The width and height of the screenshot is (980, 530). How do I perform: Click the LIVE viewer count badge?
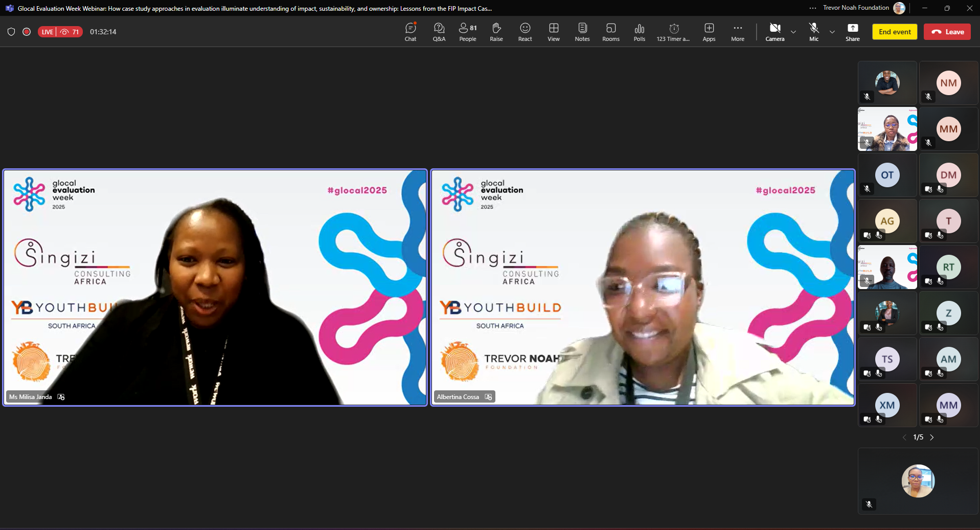click(60, 32)
